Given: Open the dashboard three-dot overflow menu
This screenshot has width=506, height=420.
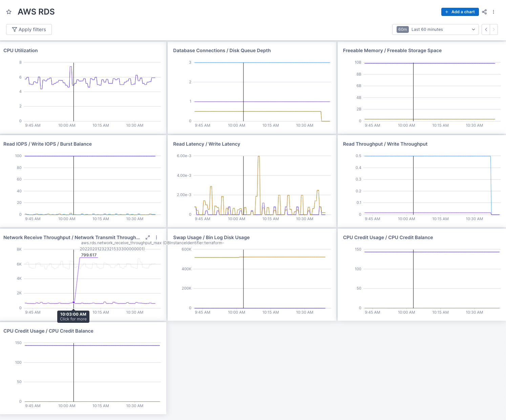Looking at the screenshot, I should pos(493,12).
